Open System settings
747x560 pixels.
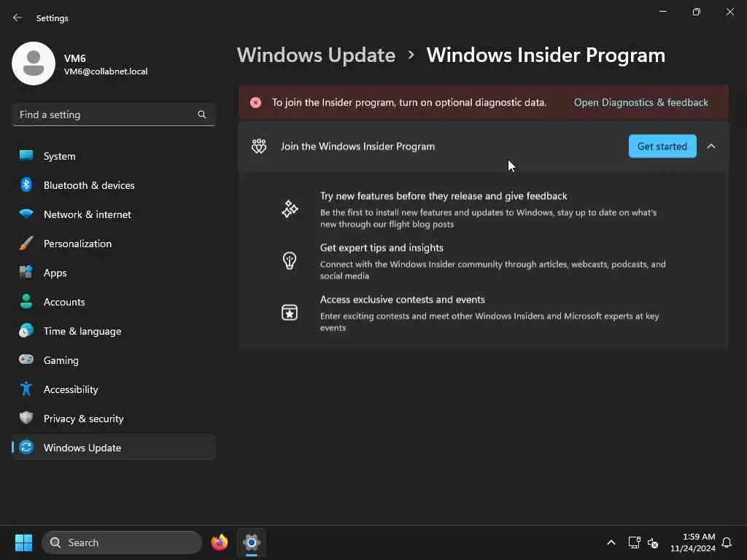pyautogui.click(x=113, y=156)
